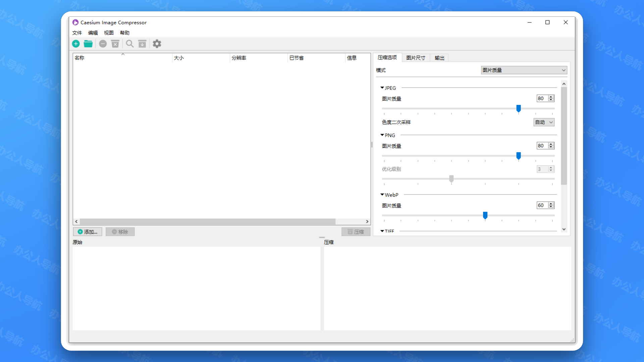This screenshot has height=362, width=644.
Task: Click the PNG quality slider handle
Action: (519, 156)
